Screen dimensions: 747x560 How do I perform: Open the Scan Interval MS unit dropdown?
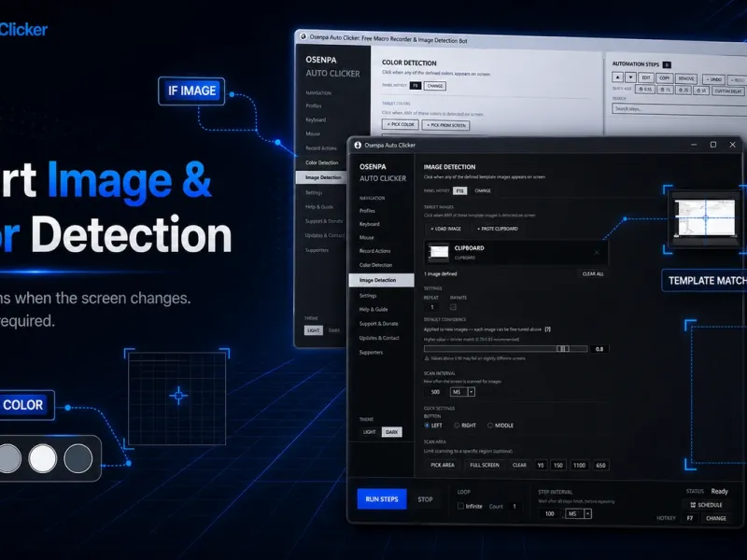click(462, 392)
